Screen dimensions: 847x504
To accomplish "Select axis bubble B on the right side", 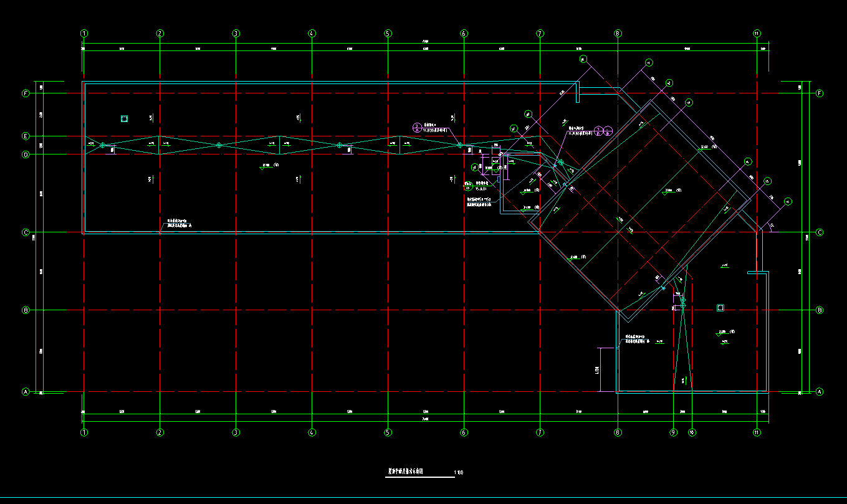I will coord(820,310).
